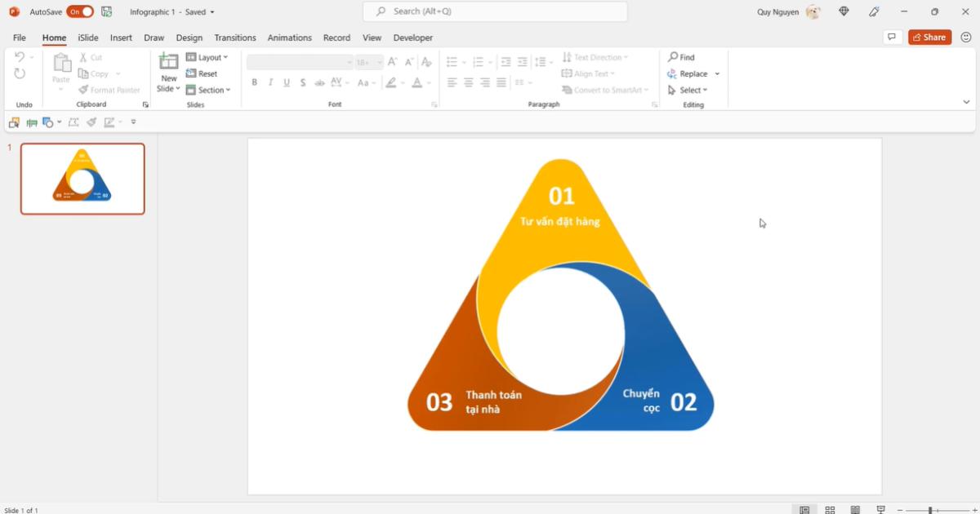Toggle center paragraph alignment
This screenshot has height=514, width=980.
coord(467,82)
